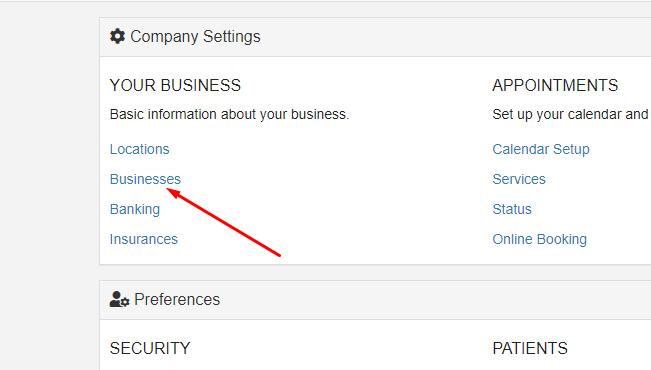Image resolution: width=651 pixels, height=370 pixels.
Task: Open Calendar Setup under Appointments
Action: tap(541, 149)
